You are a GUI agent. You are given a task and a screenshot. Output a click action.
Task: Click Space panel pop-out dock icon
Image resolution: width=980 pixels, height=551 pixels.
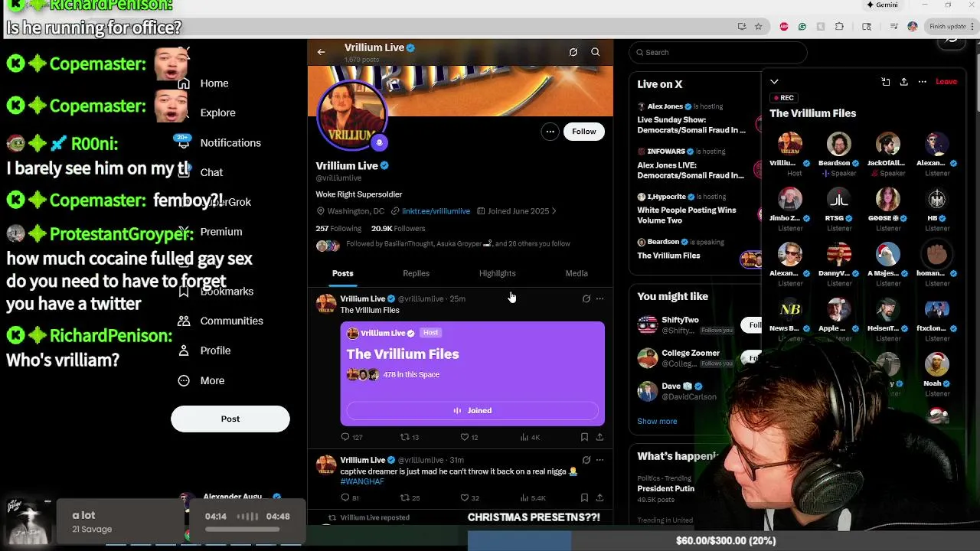885,82
